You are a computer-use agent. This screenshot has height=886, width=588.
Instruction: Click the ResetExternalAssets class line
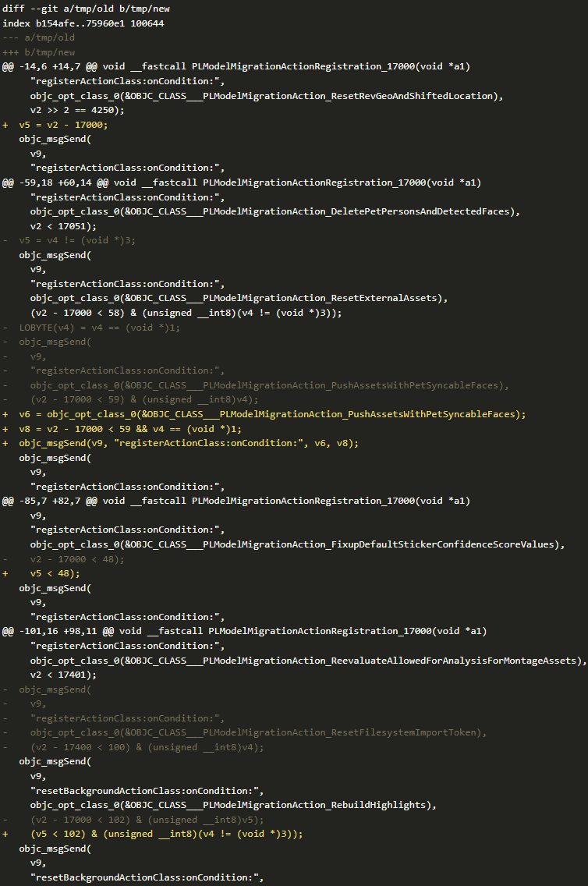click(239, 298)
